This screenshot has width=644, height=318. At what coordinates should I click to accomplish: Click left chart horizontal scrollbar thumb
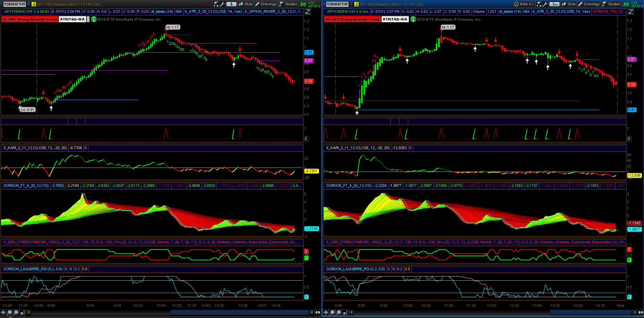point(240,312)
